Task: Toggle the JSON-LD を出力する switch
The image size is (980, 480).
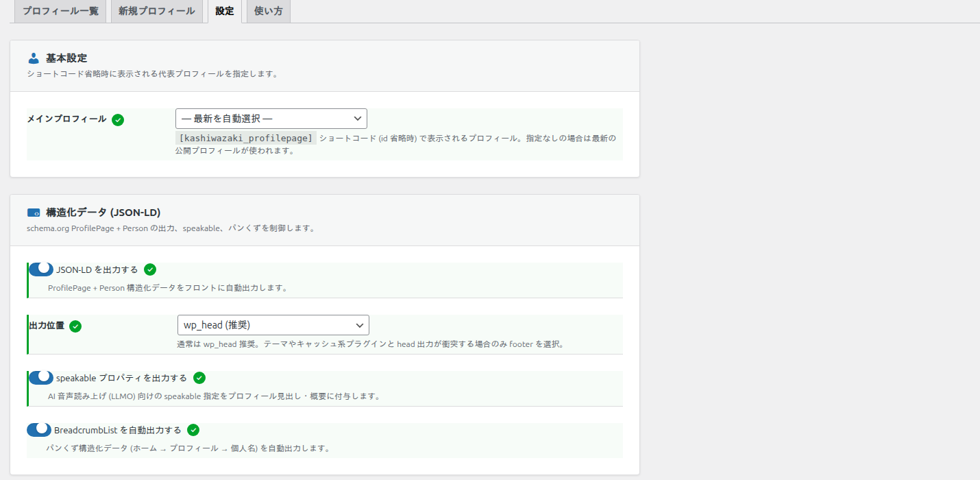Action: [41, 269]
